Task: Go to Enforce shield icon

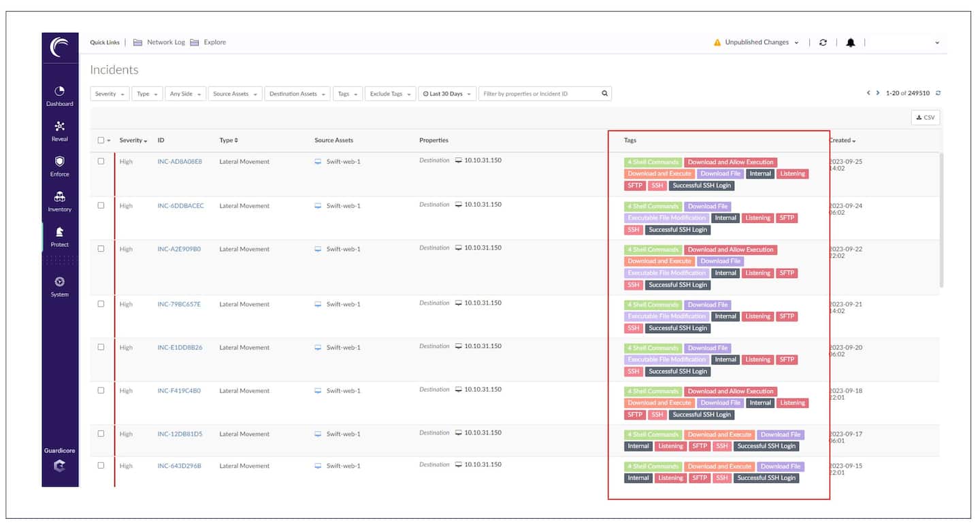Action: point(59,162)
